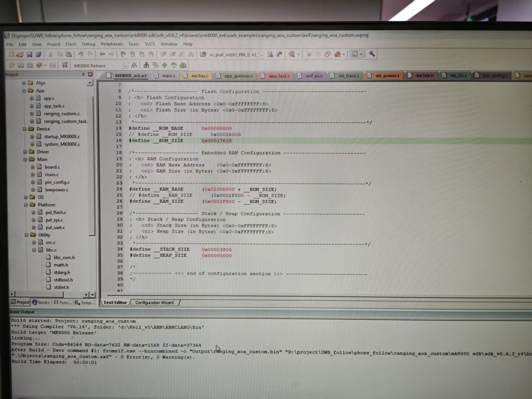Comment out the selected lines using the toolbar
This screenshot has width=532, height=399.
tap(182, 54)
